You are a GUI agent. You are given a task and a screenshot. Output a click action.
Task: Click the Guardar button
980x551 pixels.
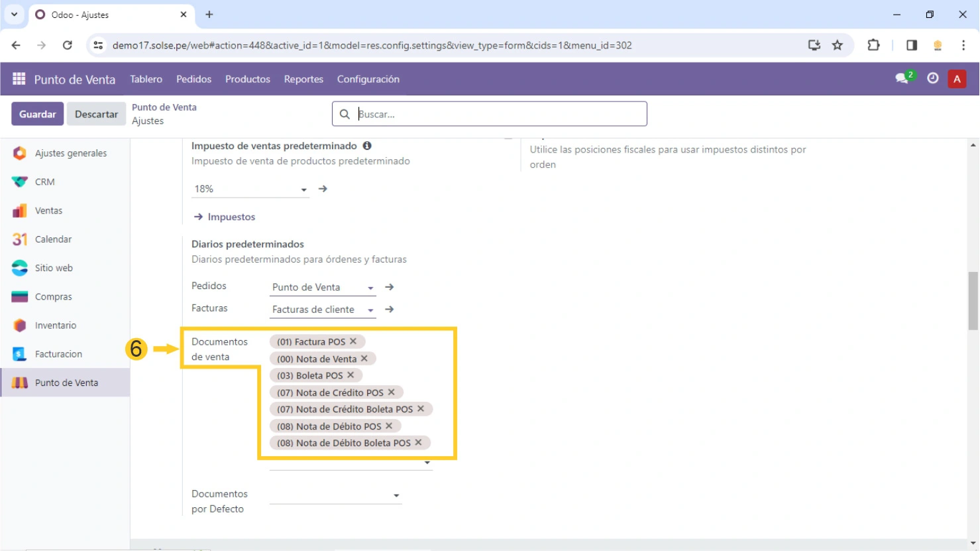pyautogui.click(x=38, y=114)
